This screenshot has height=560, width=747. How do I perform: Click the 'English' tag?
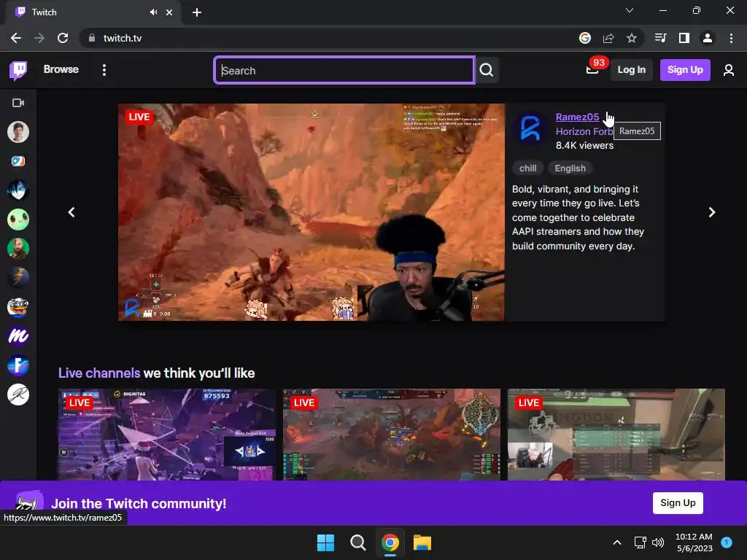pyautogui.click(x=570, y=168)
